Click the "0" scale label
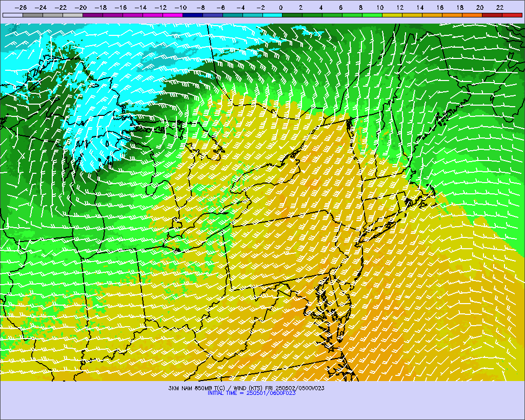 point(280,8)
